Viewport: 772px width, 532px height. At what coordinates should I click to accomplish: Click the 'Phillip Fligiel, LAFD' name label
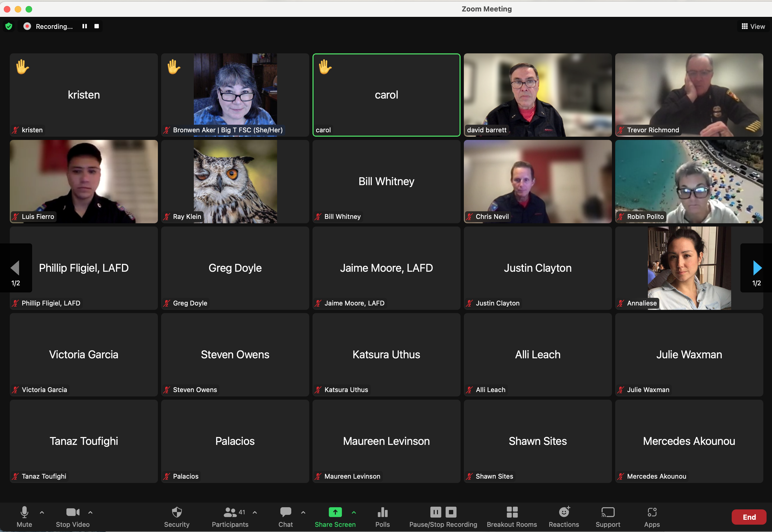pyautogui.click(x=51, y=303)
